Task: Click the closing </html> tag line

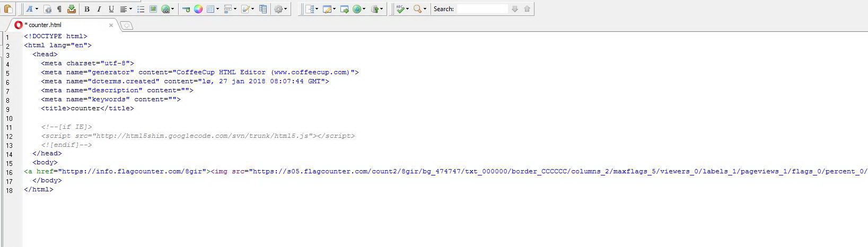Action: 39,189
